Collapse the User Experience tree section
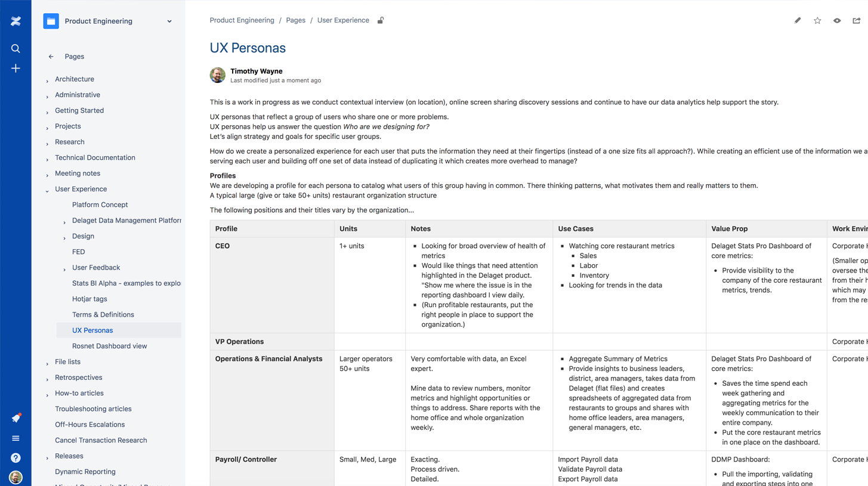The image size is (868, 486). pyautogui.click(x=47, y=190)
